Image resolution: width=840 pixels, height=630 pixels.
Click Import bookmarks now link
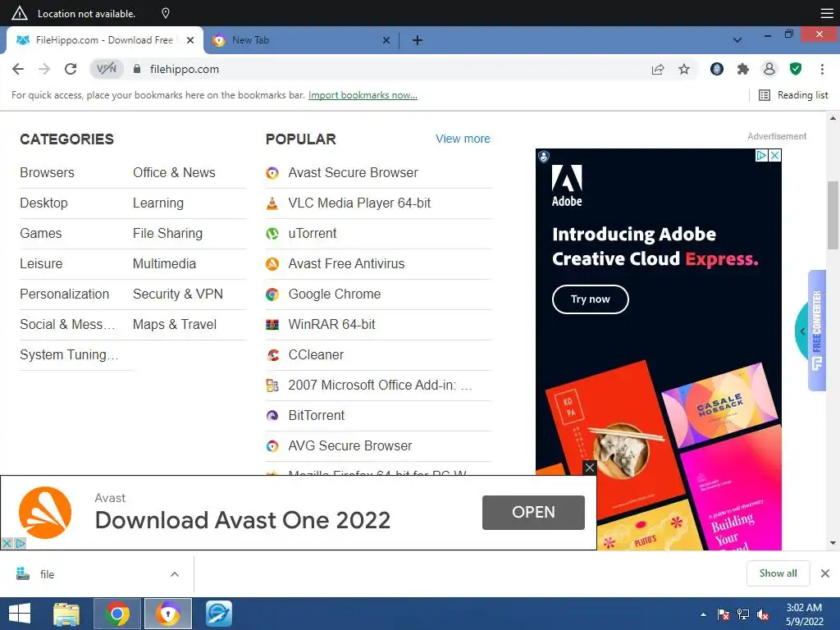tap(363, 95)
